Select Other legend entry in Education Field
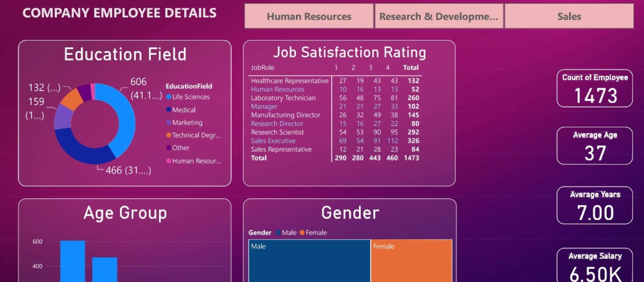This screenshot has height=282, width=644. pos(178,148)
